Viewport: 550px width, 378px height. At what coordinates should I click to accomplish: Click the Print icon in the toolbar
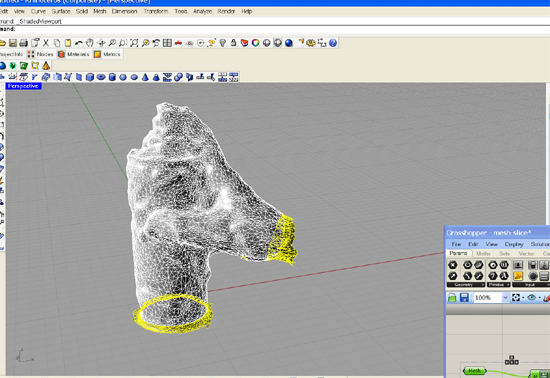click(24, 43)
